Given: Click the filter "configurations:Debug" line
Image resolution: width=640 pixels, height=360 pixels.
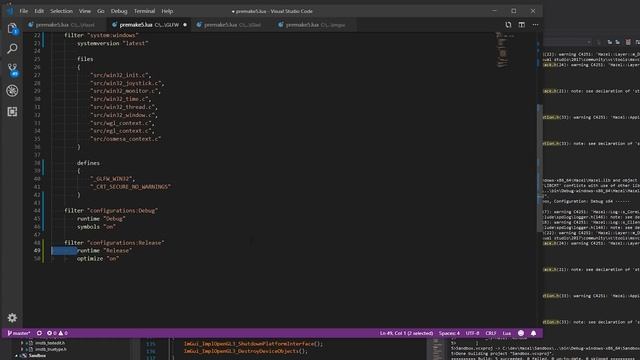Looking at the screenshot, I should pyautogui.click(x=111, y=211).
